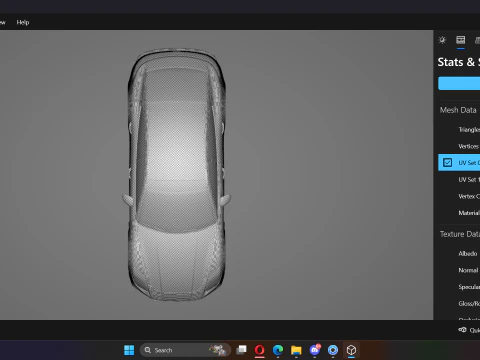
Task: Select the UV Set 1 row
Action: (459, 180)
